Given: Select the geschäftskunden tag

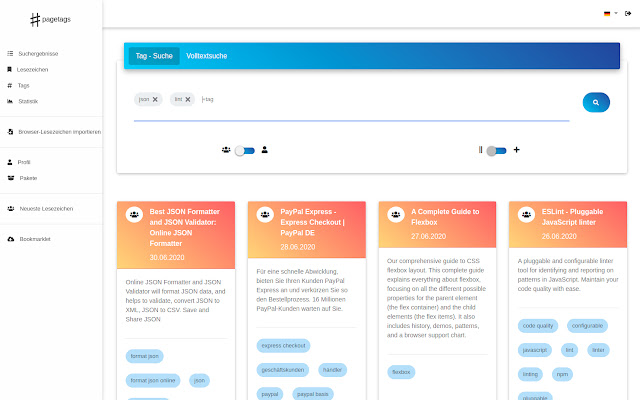Looking at the screenshot, I should pos(282,370).
